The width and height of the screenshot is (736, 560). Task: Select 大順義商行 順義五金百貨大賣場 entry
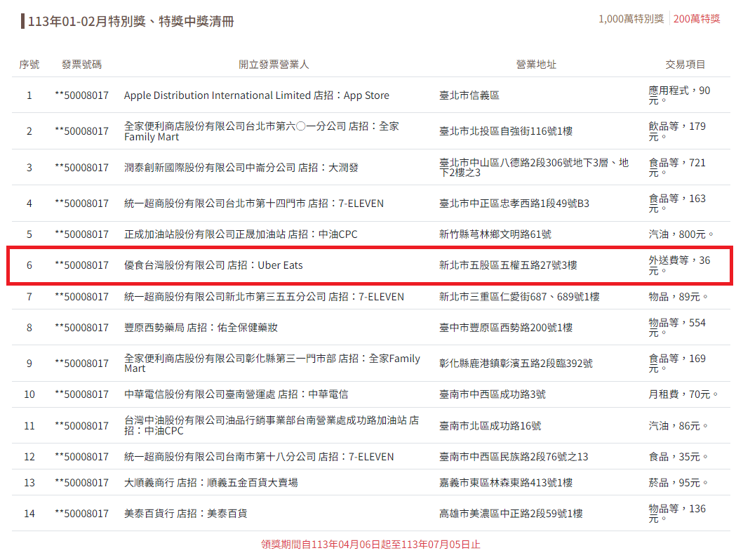pos(210,483)
